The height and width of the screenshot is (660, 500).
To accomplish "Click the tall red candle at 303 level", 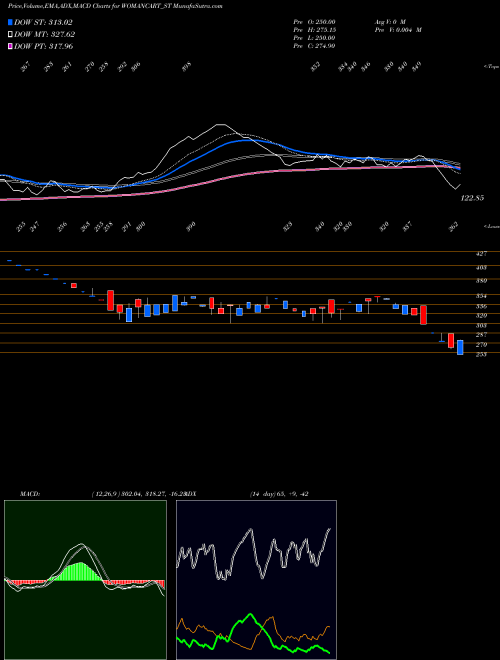I will (x=424, y=315).
